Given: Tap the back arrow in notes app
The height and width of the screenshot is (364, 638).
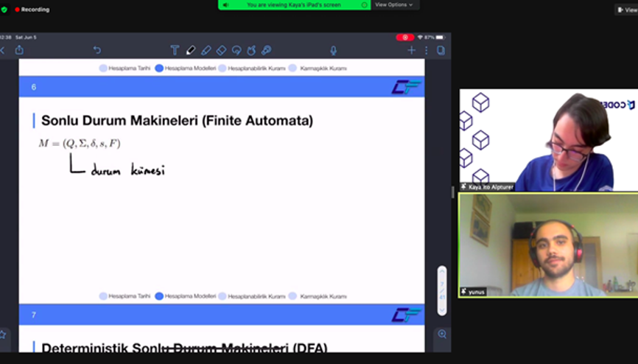Looking at the screenshot, I should (x=2, y=51).
